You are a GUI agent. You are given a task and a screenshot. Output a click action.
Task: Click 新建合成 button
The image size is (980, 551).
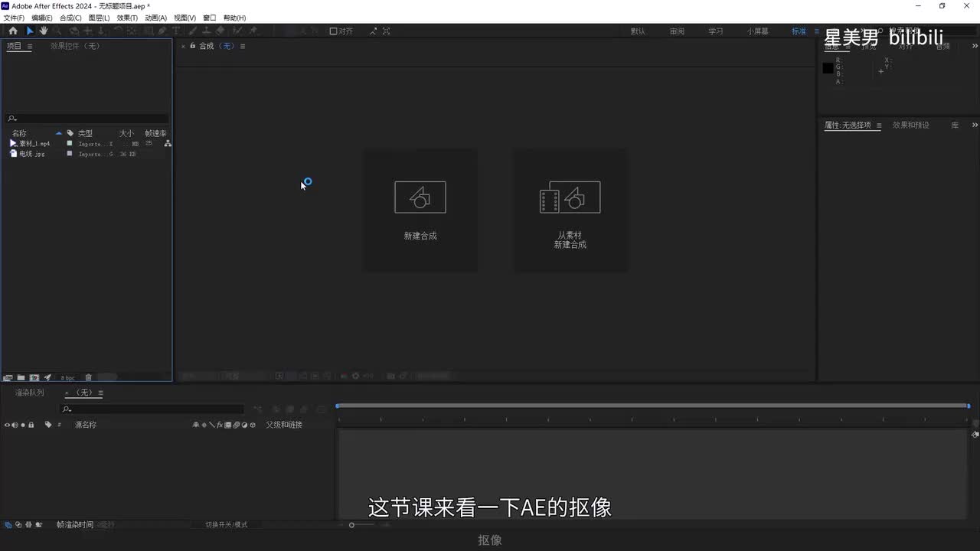(x=420, y=210)
